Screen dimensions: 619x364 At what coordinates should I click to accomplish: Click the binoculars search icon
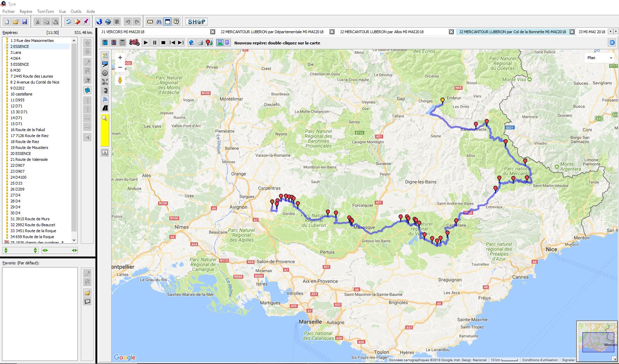pyautogui.click(x=159, y=22)
